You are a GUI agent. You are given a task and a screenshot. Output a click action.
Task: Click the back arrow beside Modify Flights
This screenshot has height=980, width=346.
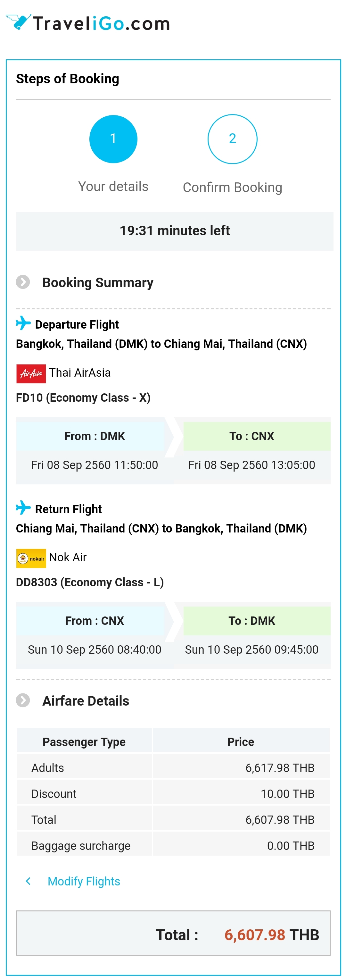[28, 881]
